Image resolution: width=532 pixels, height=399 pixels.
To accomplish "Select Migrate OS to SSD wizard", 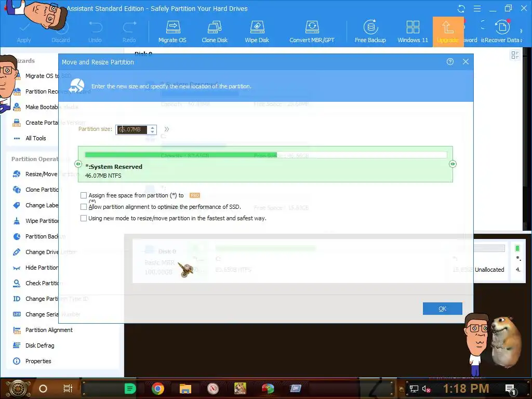I will (48, 76).
